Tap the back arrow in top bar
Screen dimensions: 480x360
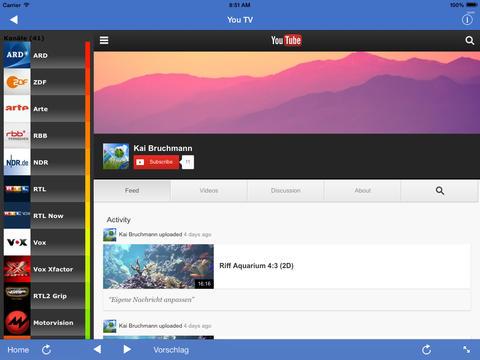[14, 20]
